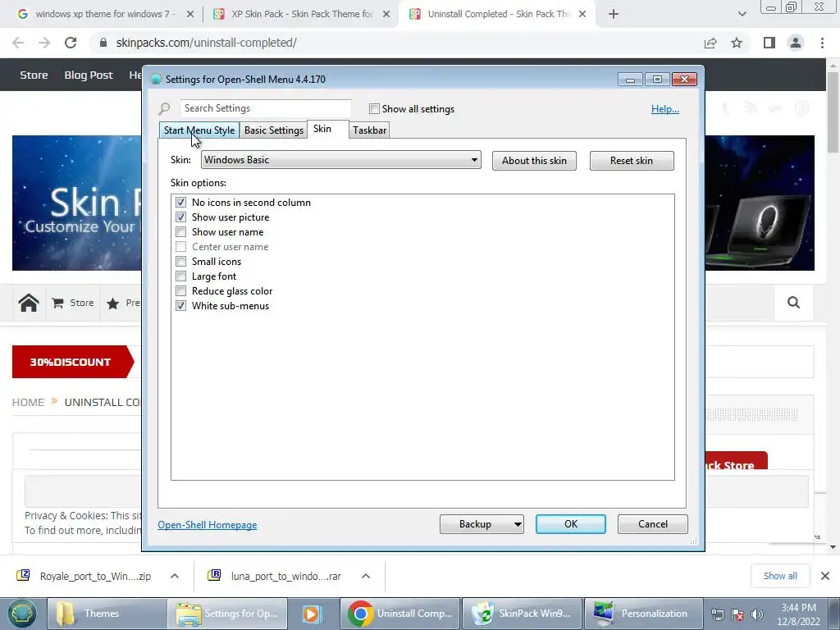Click the volume speaker tray icon

pos(757,614)
